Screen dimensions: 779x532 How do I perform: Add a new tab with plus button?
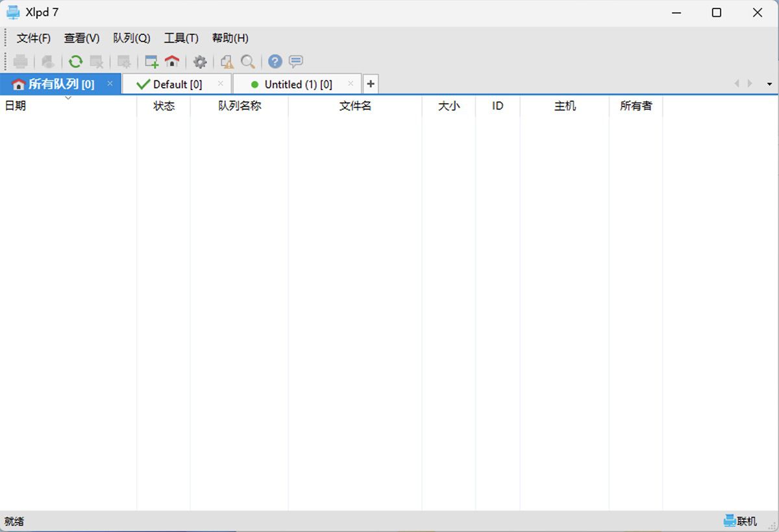[x=371, y=84]
